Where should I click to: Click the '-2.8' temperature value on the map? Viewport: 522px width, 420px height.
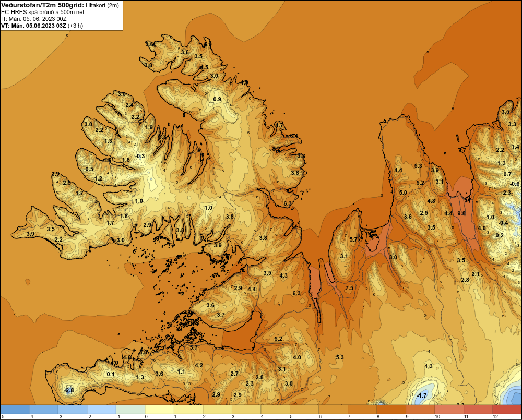pos(68,390)
